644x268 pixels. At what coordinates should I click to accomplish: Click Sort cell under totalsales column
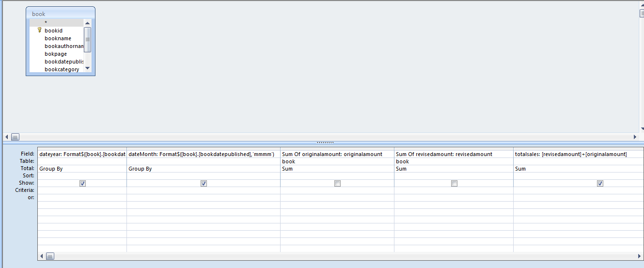(579, 176)
